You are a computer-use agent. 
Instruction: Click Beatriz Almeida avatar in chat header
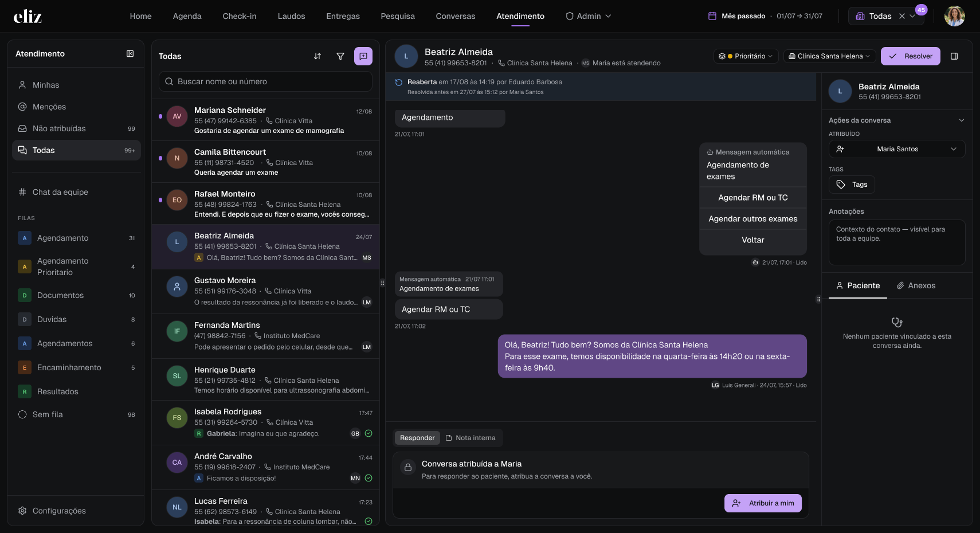point(406,56)
